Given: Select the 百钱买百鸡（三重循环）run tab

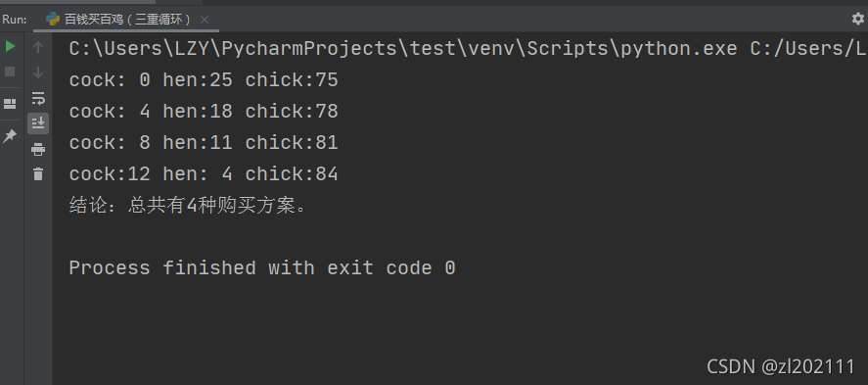Looking at the screenshot, I should 119,20.
